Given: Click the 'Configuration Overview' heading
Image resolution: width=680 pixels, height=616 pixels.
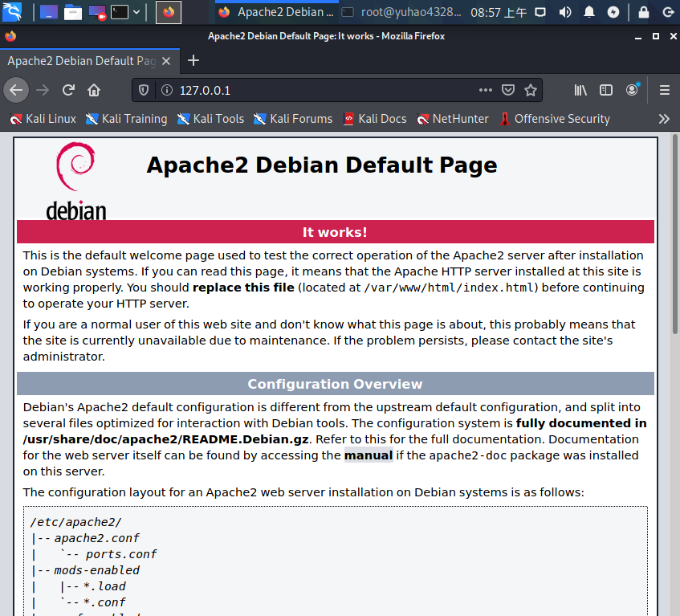Looking at the screenshot, I should pos(335,384).
